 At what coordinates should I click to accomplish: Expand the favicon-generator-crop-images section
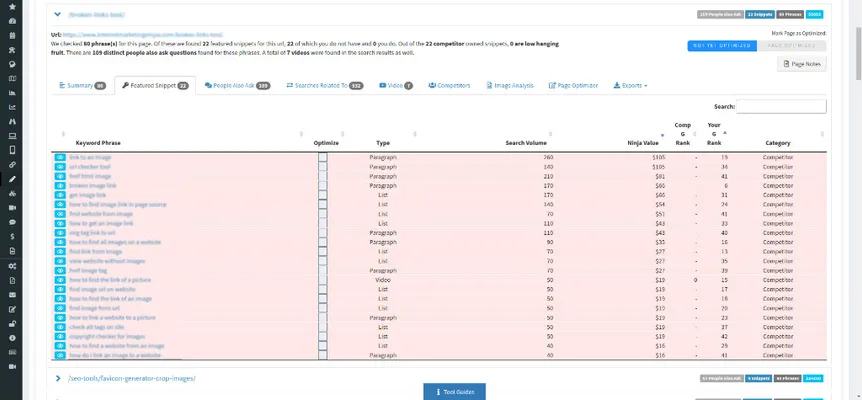click(58, 378)
